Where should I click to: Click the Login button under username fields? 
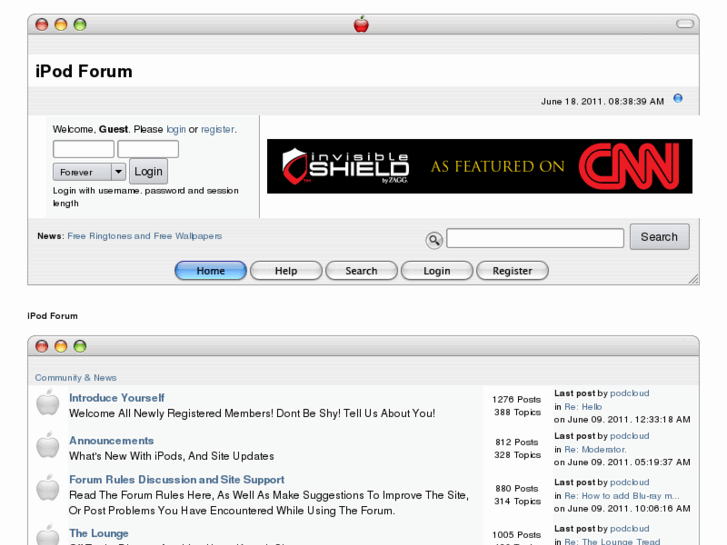coord(148,172)
